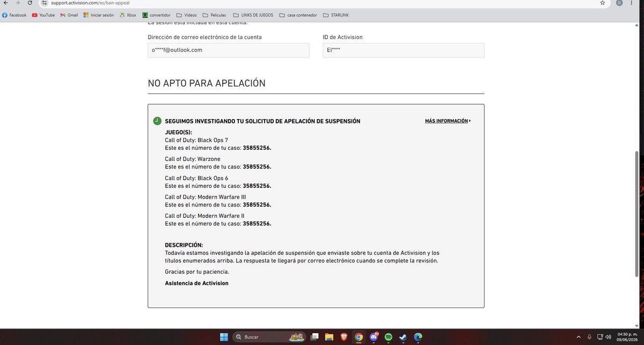Click the DESCRIPCIÓN: label
The image size is (644, 345).
(x=184, y=245)
